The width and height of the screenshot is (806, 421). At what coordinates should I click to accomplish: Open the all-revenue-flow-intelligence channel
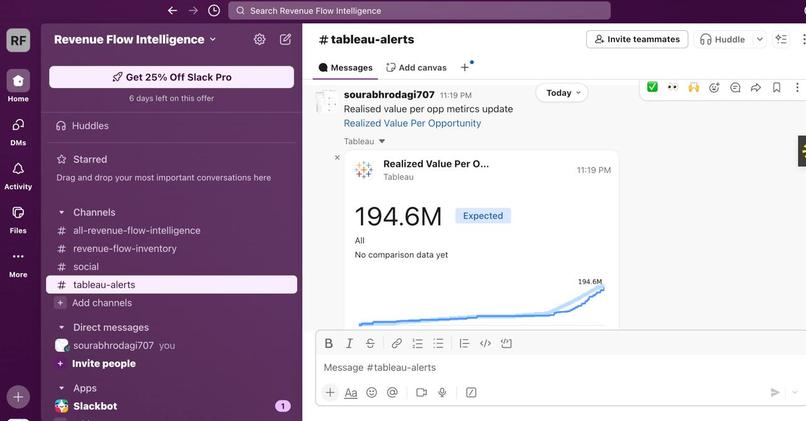(x=172, y=231)
